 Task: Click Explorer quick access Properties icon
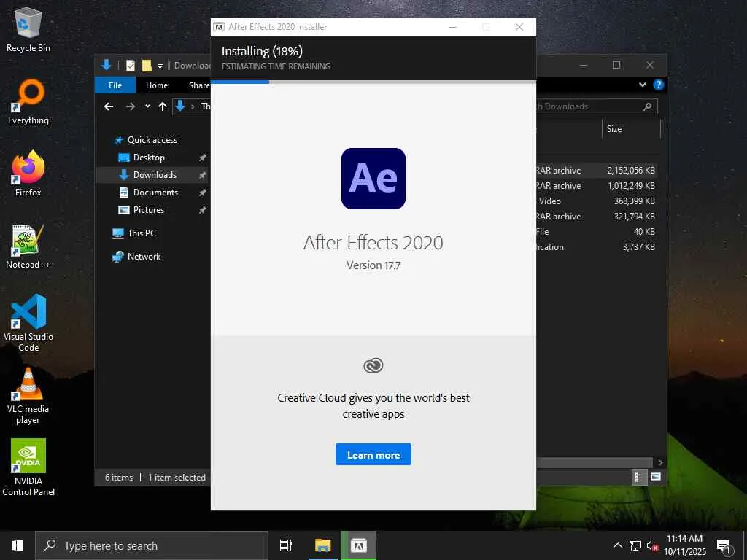(131, 65)
